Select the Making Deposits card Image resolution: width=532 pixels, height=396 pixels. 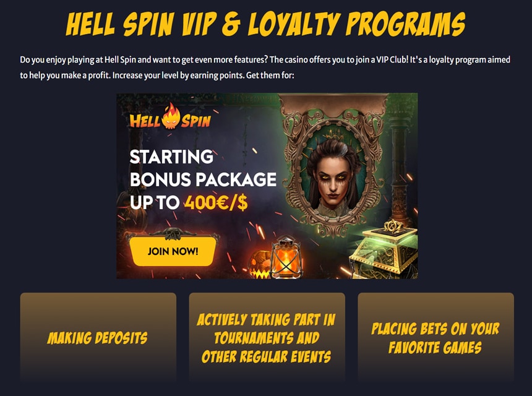[x=98, y=337]
